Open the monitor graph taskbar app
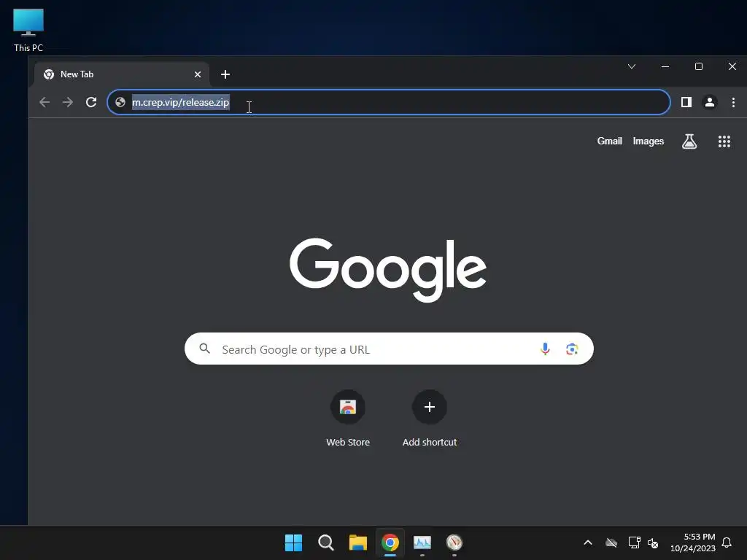This screenshot has width=747, height=560. pyautogui.click(x=422, y=542)
